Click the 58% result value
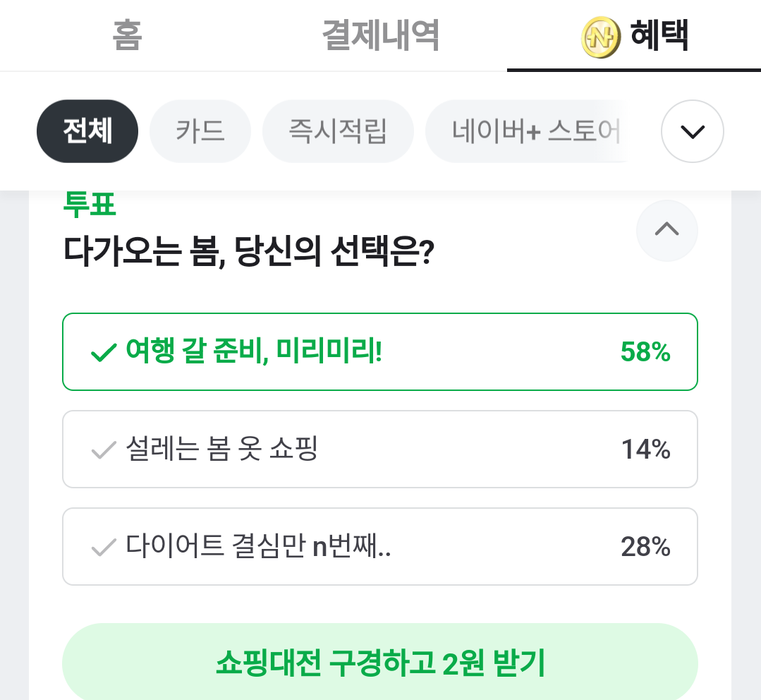Screen dimensions: 761x700 (x=645, y=352)
